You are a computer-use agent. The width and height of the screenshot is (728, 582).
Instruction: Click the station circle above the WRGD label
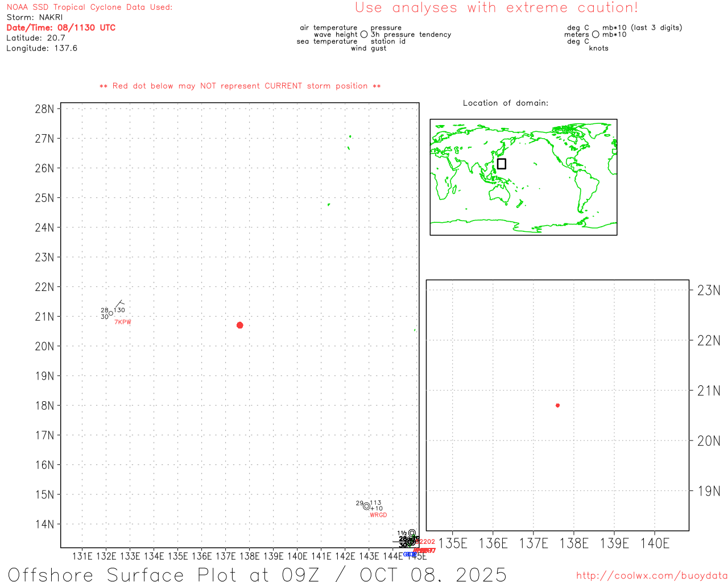click(366, 506)
